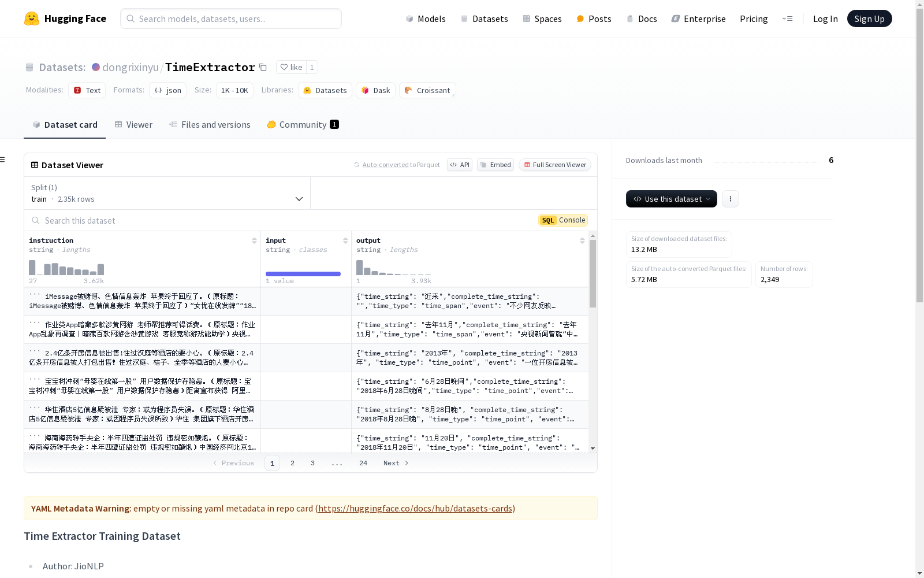
Task: Click the Hugging Face logo icon
Action: [32, 18]
